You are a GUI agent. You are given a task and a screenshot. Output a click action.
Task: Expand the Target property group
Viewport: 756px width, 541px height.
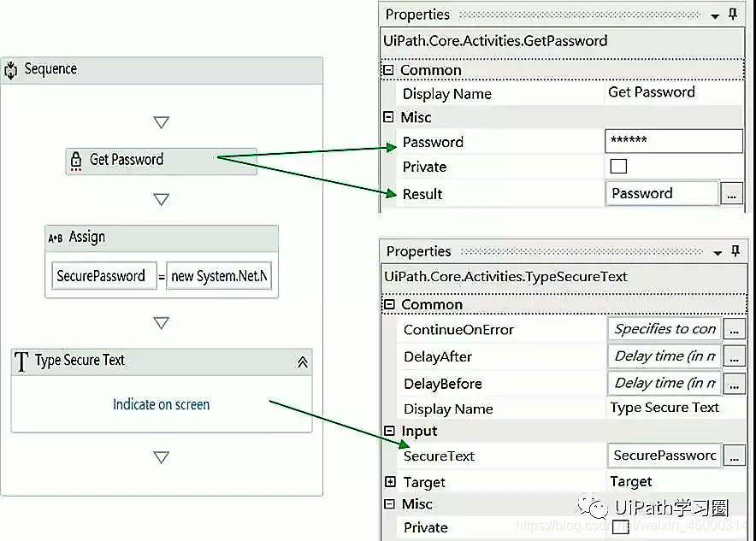coord(390,482)
